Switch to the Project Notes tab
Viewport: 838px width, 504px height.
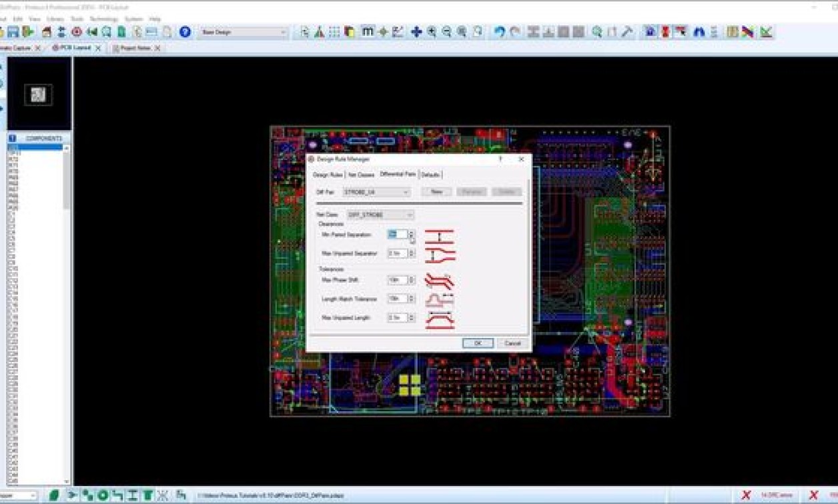click(x=135, y=48)
